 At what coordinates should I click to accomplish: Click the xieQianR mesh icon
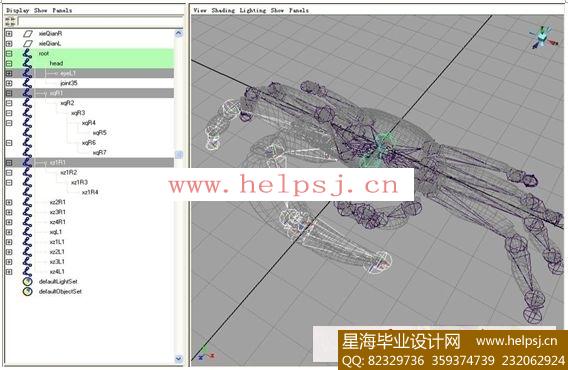coord(28,34)
